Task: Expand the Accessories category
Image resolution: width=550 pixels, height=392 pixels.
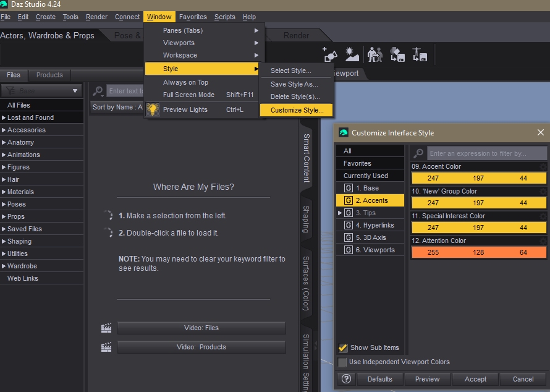Action: [x=4, y=130]
